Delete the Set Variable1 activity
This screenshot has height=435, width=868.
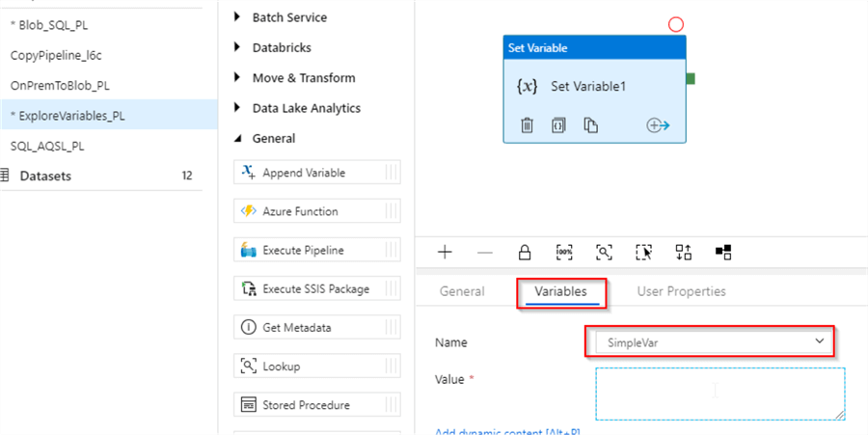528,124
